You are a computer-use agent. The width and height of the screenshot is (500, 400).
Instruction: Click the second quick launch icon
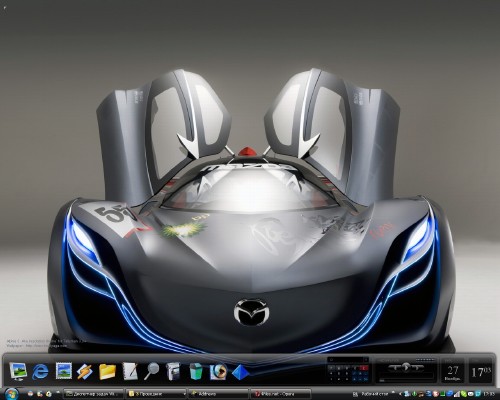40,394
